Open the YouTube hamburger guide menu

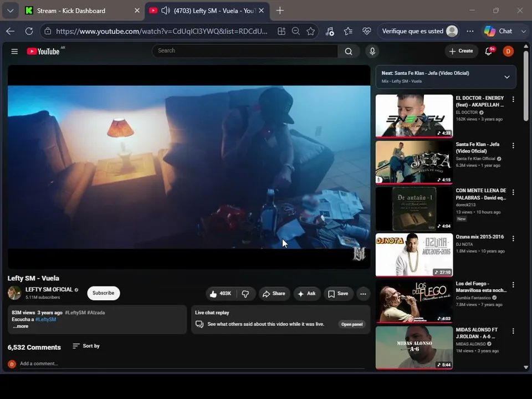(14, 51)
